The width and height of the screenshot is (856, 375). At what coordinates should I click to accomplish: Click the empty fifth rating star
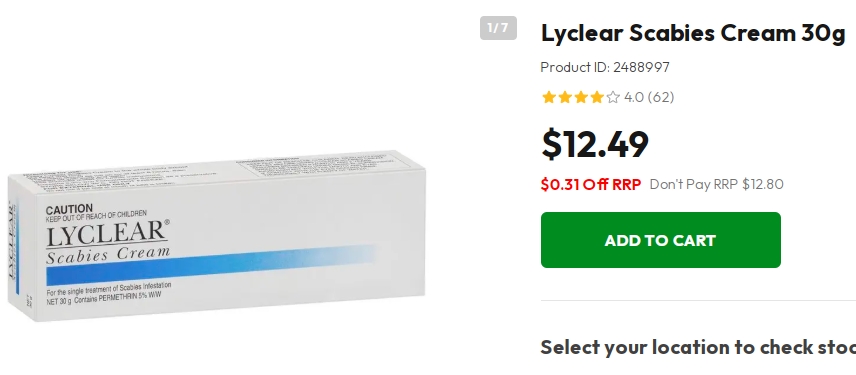click(x=613, y=97)
